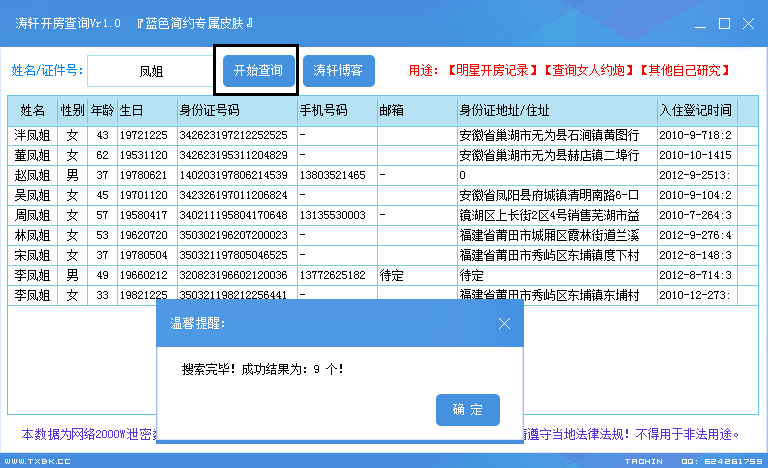The height and width of the screenshot is (468, 768).
Task: Select the row named 赵凤姐
Action: tap(383, 175)
